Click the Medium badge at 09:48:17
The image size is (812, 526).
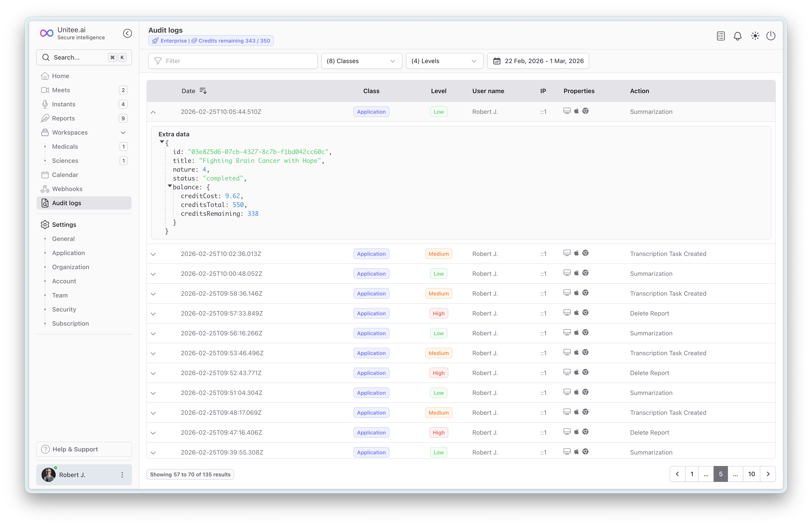pyautogui.click(x=438, y=413)
